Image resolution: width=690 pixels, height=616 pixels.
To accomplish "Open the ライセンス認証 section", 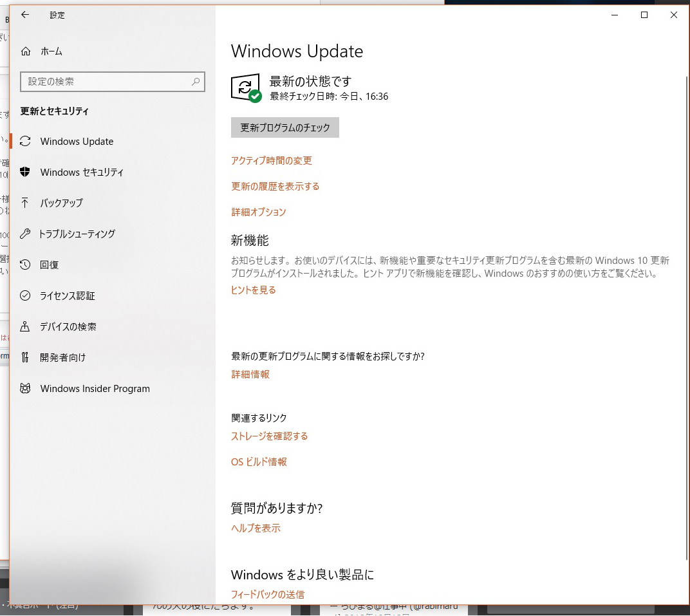I will pyautogui.click(x=113, y=295).
